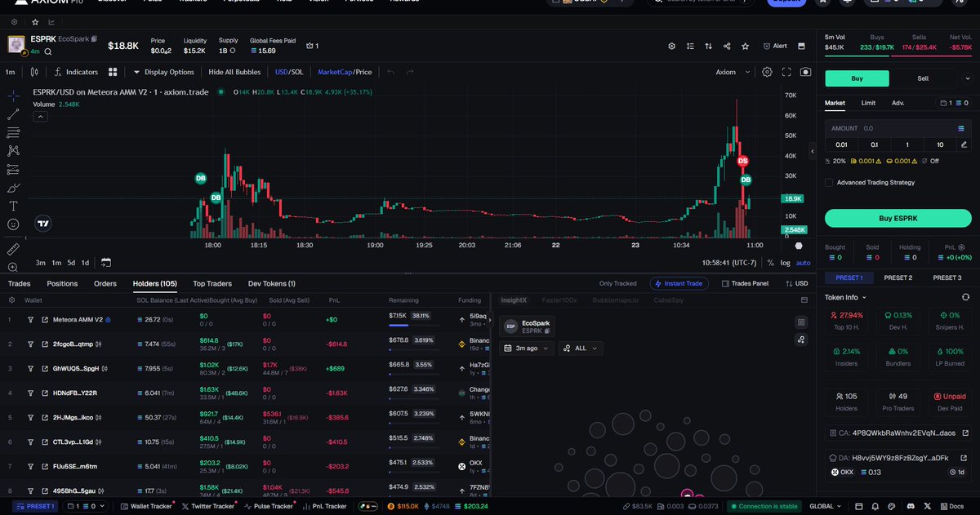
Task: Set the chart range to 5d
Action: [x=71, y=262]
